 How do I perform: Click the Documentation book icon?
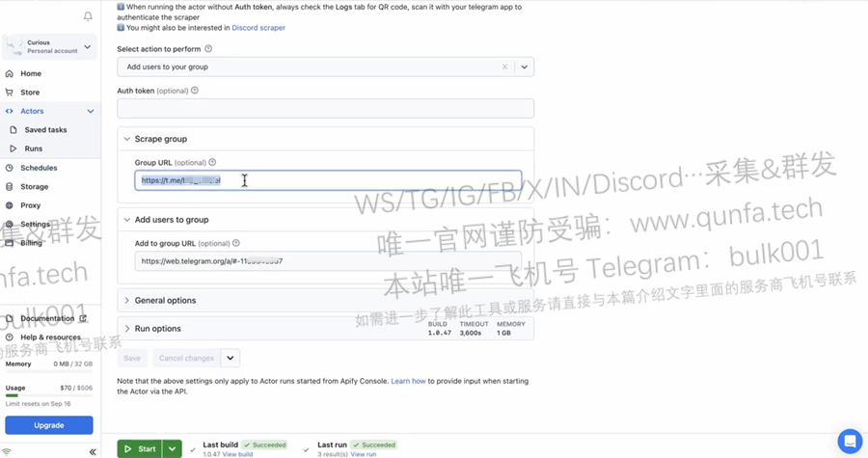10,318
